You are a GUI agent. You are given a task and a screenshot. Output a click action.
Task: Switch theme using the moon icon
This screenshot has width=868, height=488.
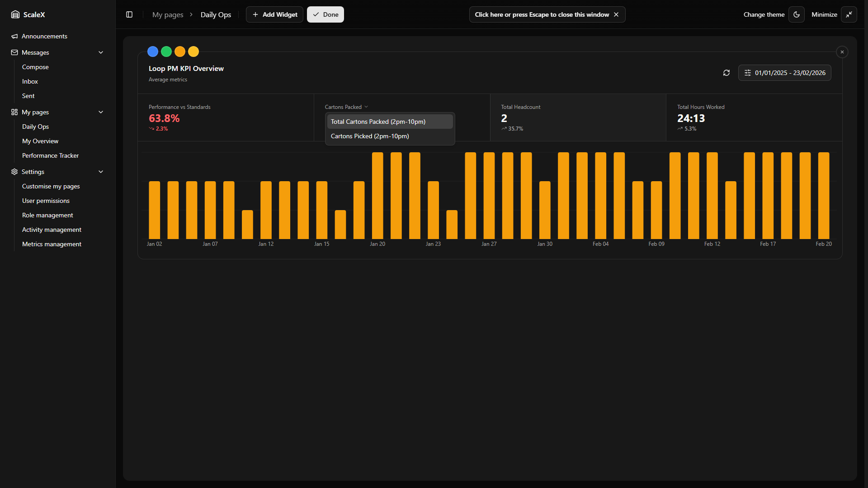point(797,14)
